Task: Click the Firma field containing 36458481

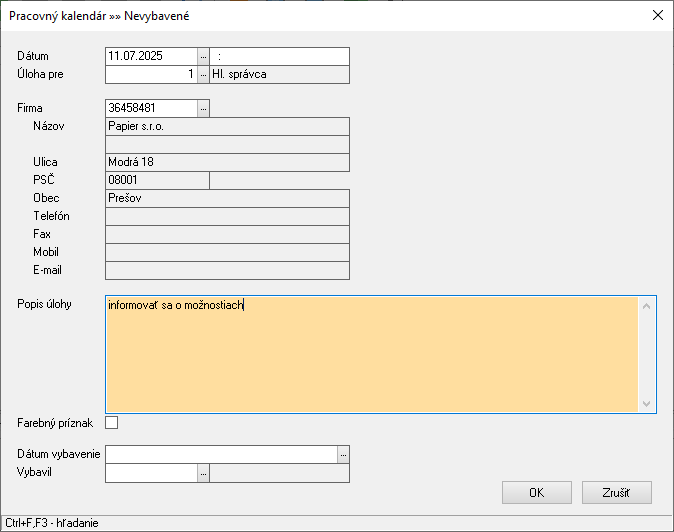Action: (151, 107)
